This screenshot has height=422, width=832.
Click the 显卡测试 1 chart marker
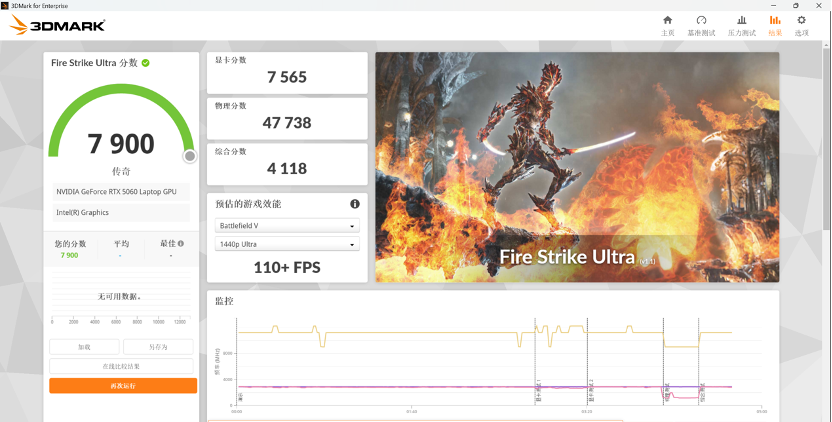click(539, 390)
